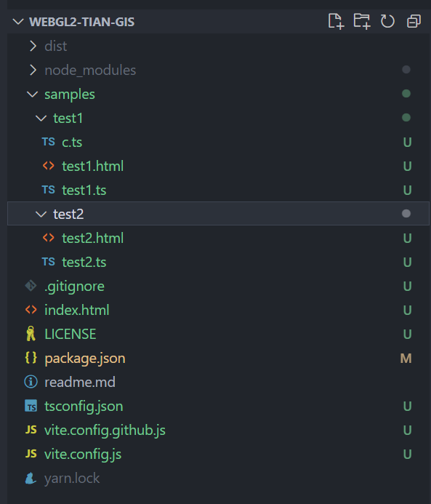Screen dimensions: 431x504
Task: Click the HTML icon beside test1.html
Action: tap(49, 166)
